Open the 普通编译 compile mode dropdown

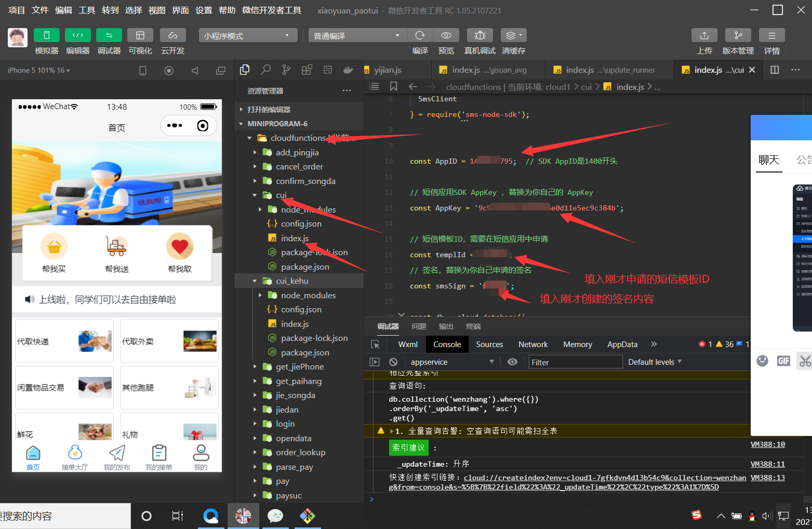[357, 35]
